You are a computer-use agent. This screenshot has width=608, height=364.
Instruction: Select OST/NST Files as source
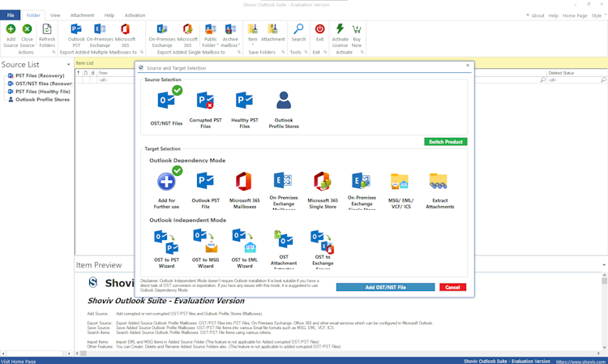coord(166,105)
